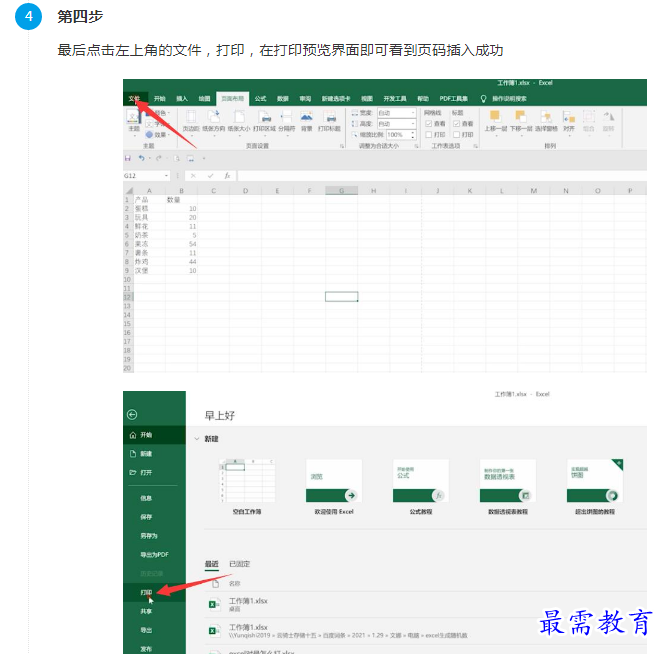
Task: Open recent file 工作簿1.xlsx from 桌面
Action: 425,605
